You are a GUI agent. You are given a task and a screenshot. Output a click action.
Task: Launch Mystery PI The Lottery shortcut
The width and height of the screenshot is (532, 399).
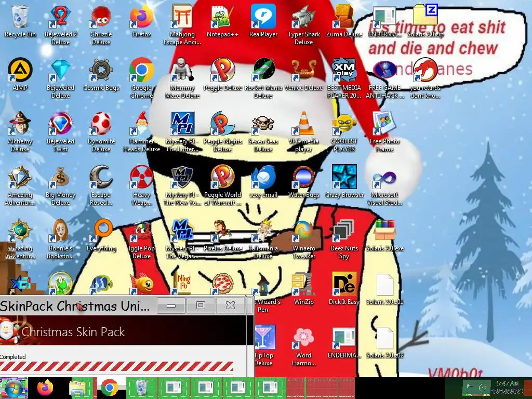182,132
